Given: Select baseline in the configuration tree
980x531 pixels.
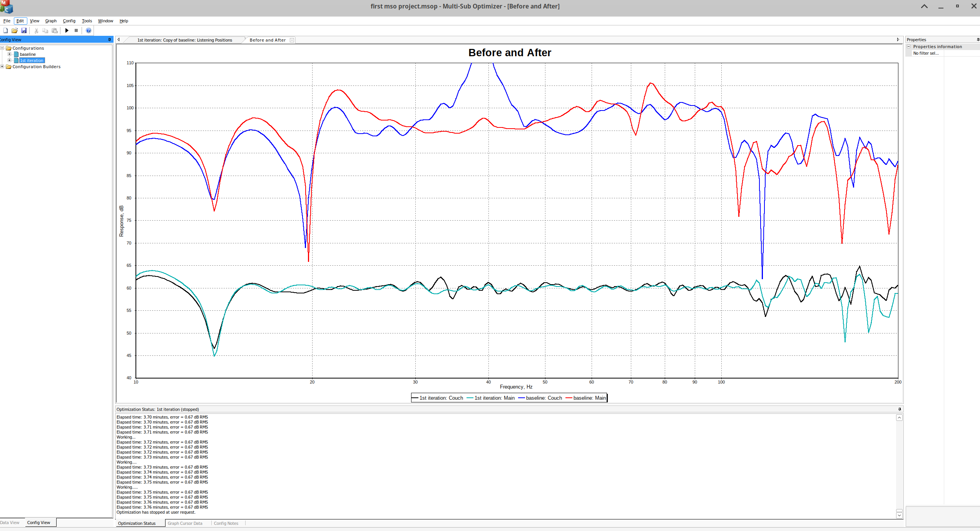Looking at the screenshot, I should point(28,54).
